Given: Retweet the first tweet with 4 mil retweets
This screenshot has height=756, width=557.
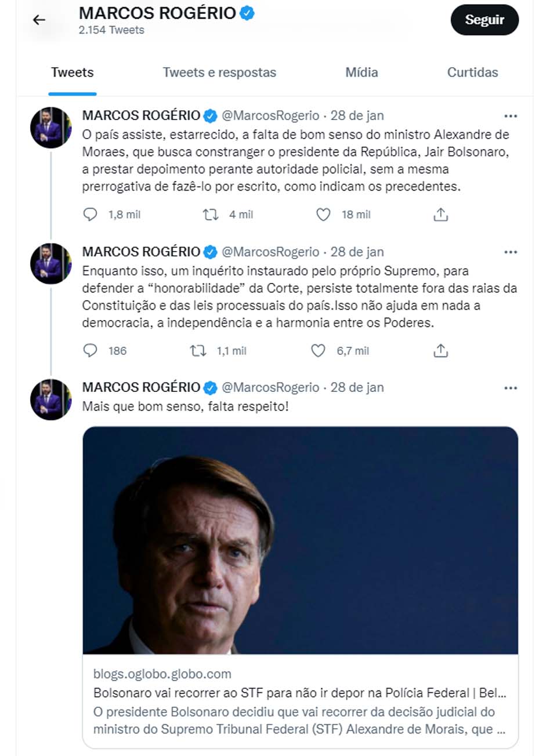Looking at the screenshot, I should pyautogui.click(x=211, y=215).
